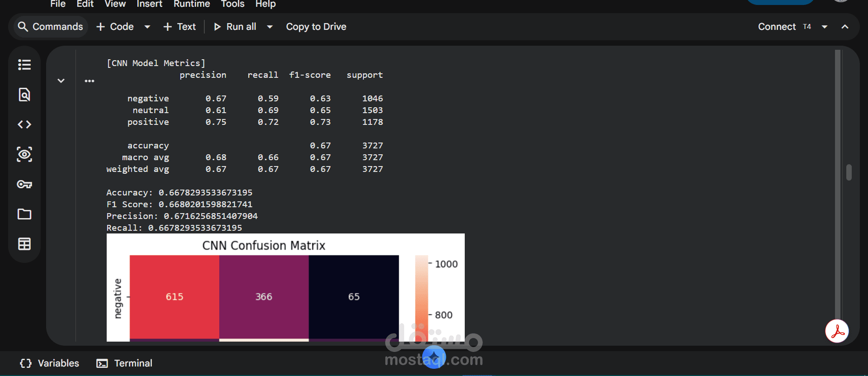The image size is (868, 376).
Task: Open the Code insert dropdown arrow
Action: click(147, 27)
